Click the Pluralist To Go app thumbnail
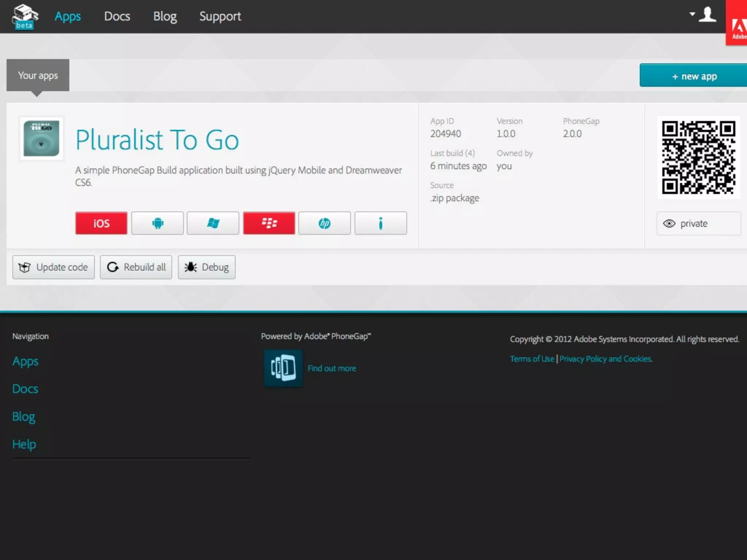Viewport: 747px width, 560px height. [x=41, y=139]
